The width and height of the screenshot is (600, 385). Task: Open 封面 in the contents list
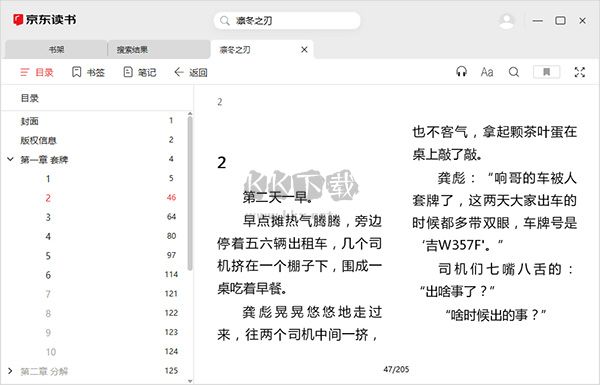coord(96,121)
